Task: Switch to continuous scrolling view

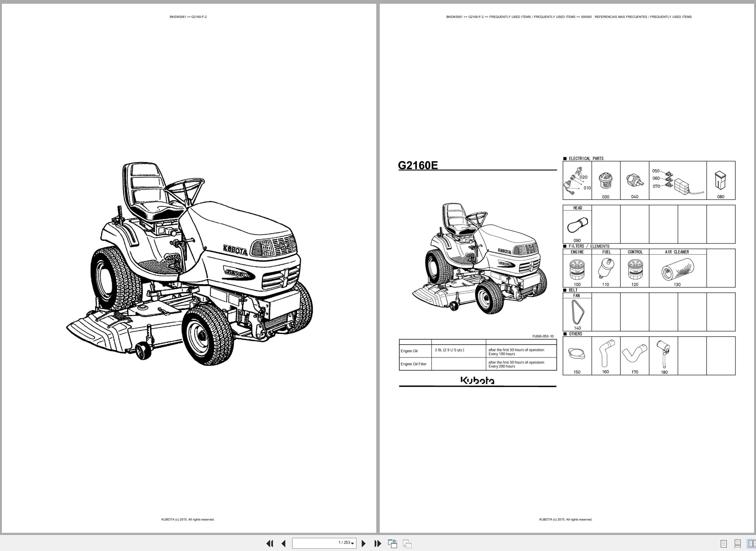Action: [x=738, y=544]
